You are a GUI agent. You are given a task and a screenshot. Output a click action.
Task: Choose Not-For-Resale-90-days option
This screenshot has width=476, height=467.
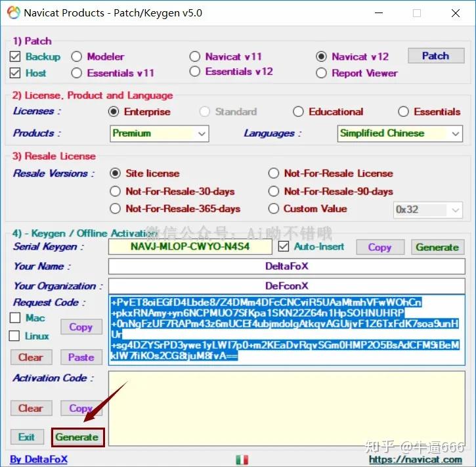click(x=274, y=191)
